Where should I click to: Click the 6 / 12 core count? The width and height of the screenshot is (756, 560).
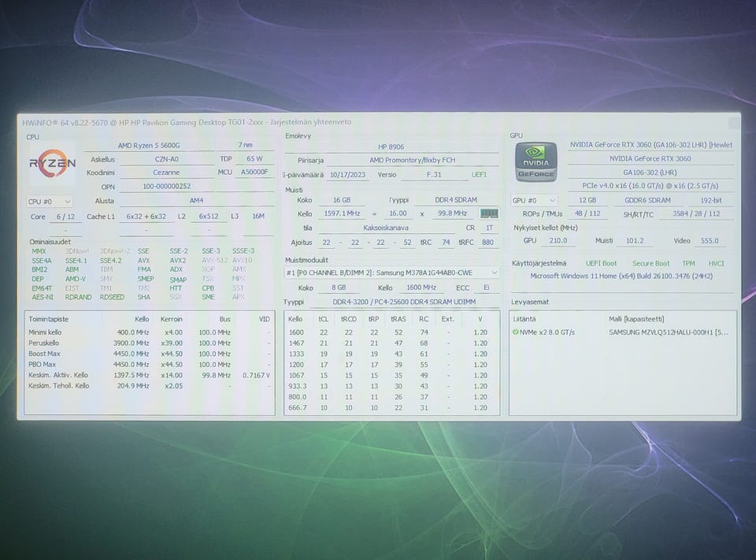65,217
